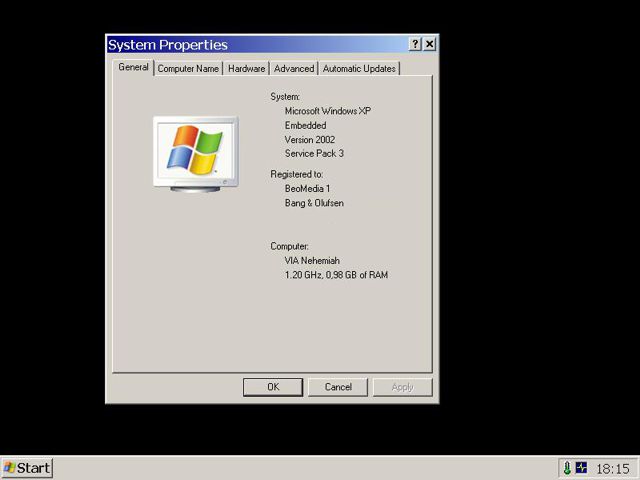Click the 'VIA Nehemiah' processor text

pos(312,260)
